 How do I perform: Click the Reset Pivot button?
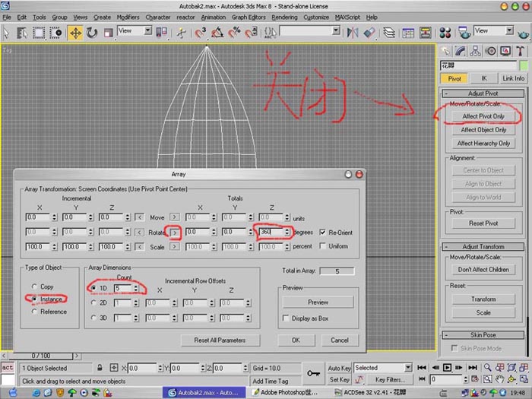483,223
